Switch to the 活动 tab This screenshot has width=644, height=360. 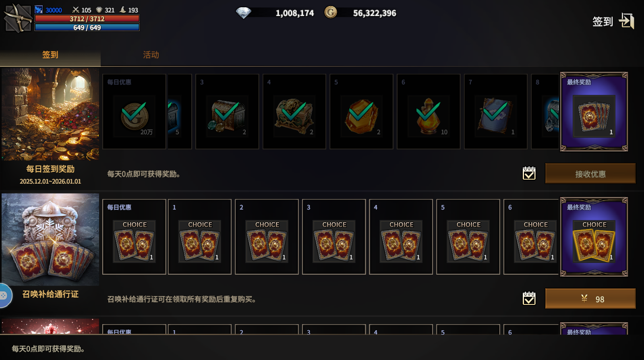click(151, 55)
